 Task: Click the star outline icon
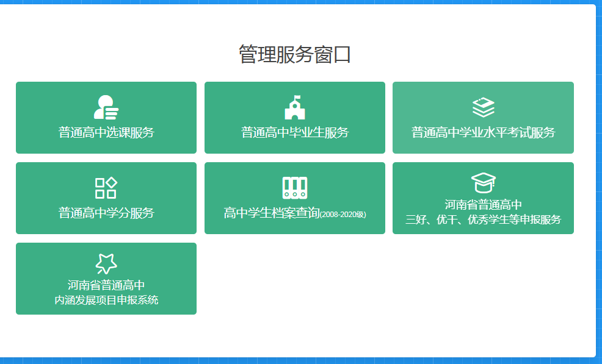point(106,263)
